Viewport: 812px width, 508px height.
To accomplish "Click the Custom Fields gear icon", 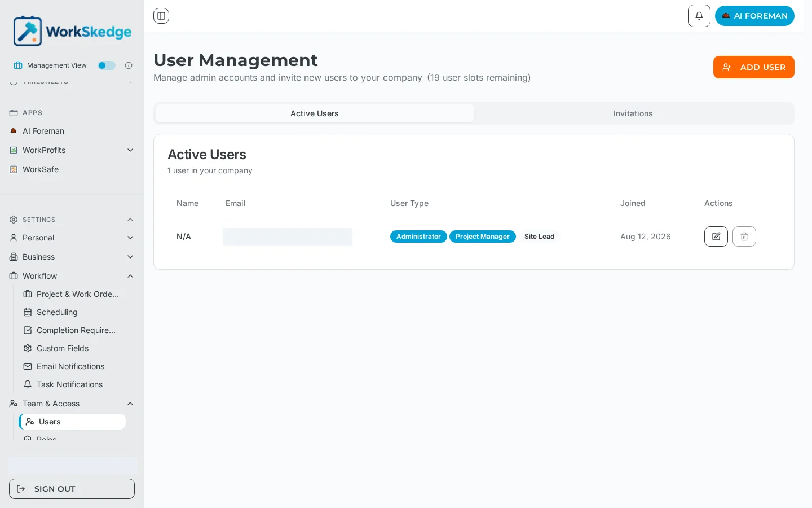I will pyautogui.click(x=28, y=348).
